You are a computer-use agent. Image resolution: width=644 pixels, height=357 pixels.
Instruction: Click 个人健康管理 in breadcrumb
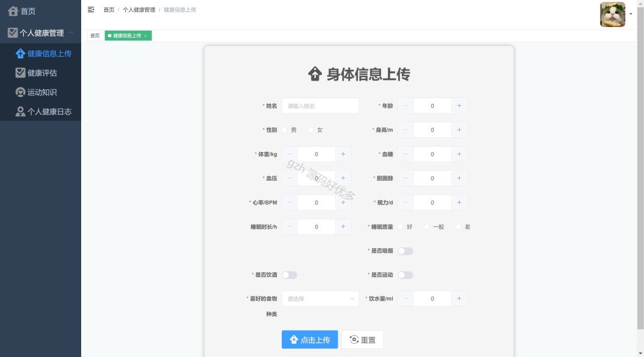click(139, 10)
